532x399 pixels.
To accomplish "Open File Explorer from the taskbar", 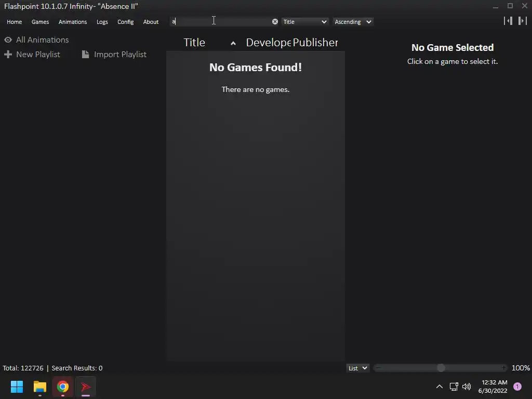I will pos(39,387).
